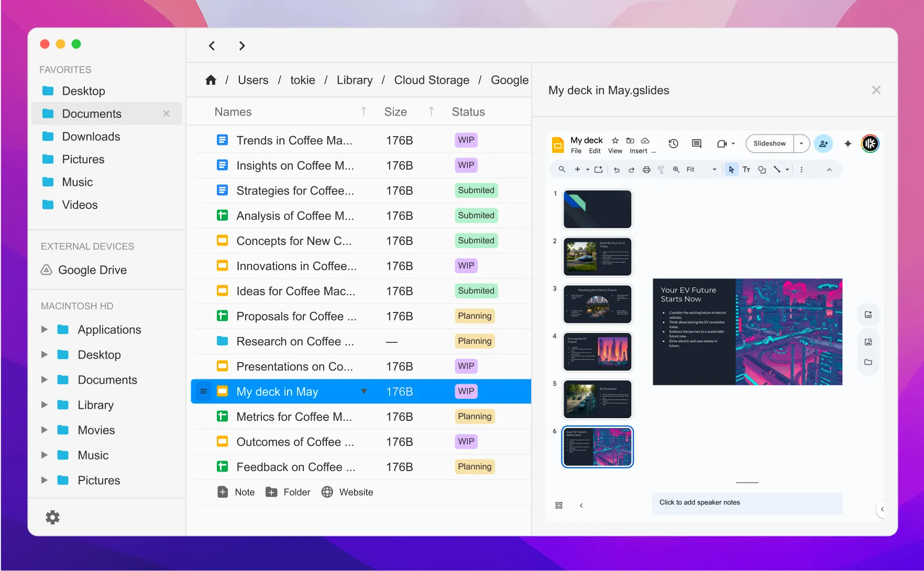Click the Share add-person icon
924x571 pixels.
click(x=823, y=143)
